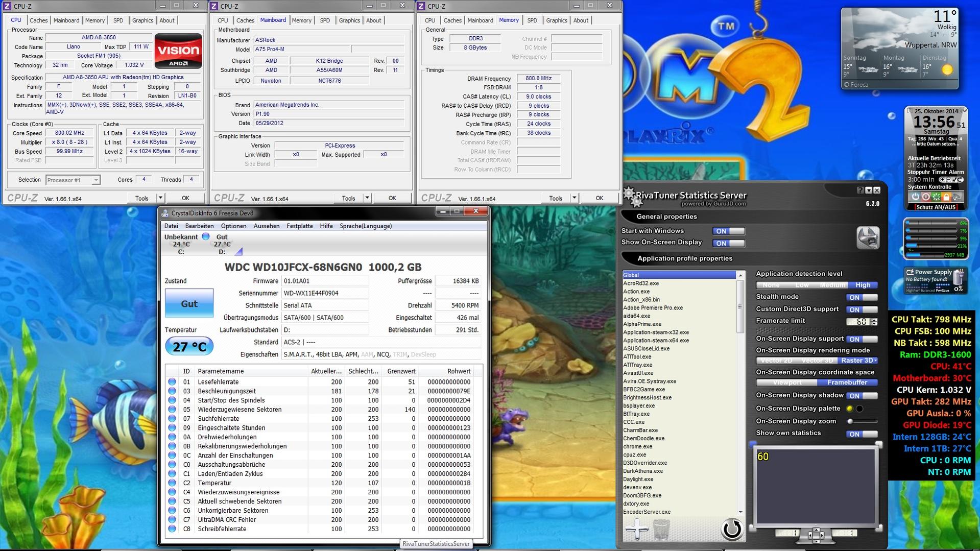The image size is (980, 551).
Task: Click the 27 °C temperature button
Action: (189, 347)
